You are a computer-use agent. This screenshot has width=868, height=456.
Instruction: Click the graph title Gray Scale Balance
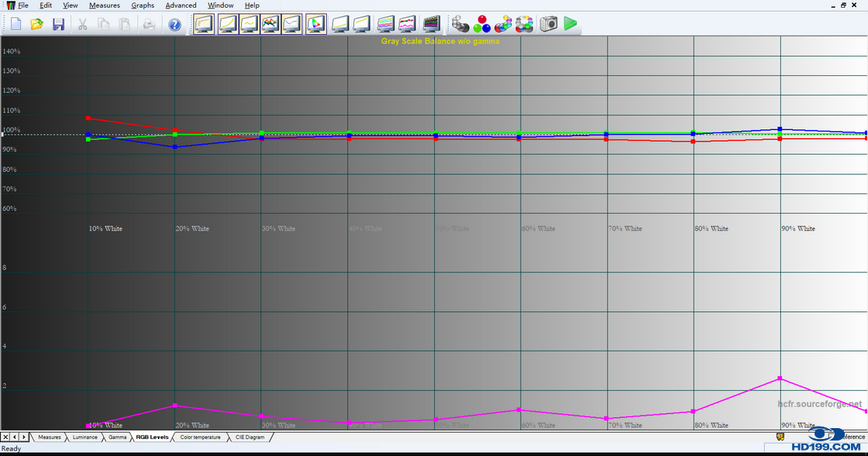[x=440, y=42]
